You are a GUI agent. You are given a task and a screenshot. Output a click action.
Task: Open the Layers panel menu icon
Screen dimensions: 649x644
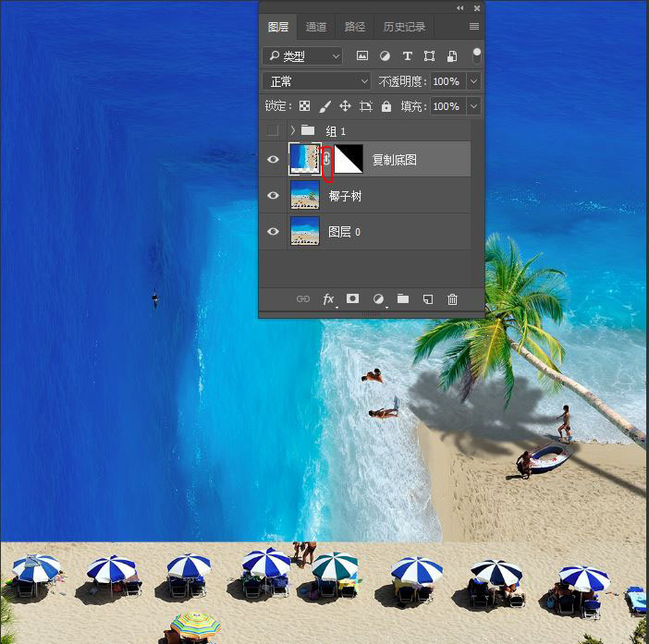(x=474, y=27)
